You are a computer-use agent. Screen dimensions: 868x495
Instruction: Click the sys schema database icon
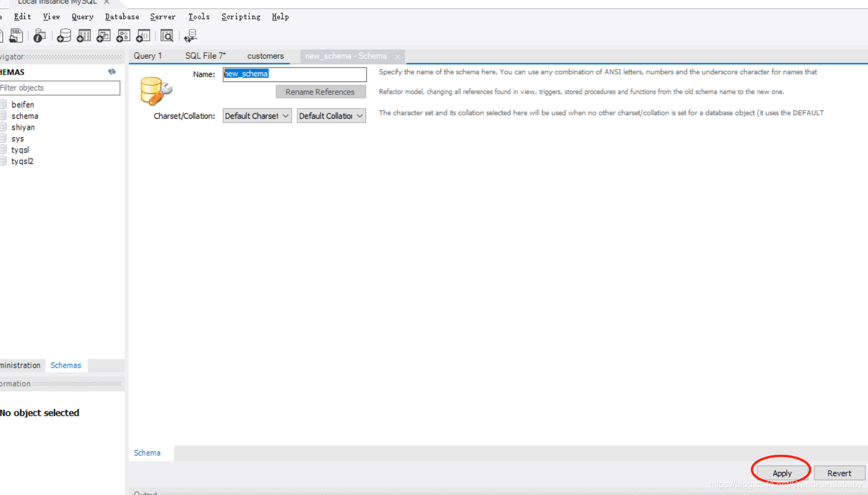tap(3, 138)
